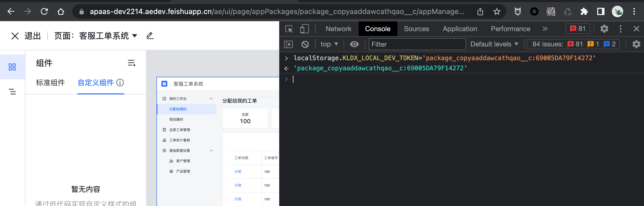Collapse the 我的工作台 menu group
Image resolution: width=644 pixels, height=206 pixels.
pos(211,99)
